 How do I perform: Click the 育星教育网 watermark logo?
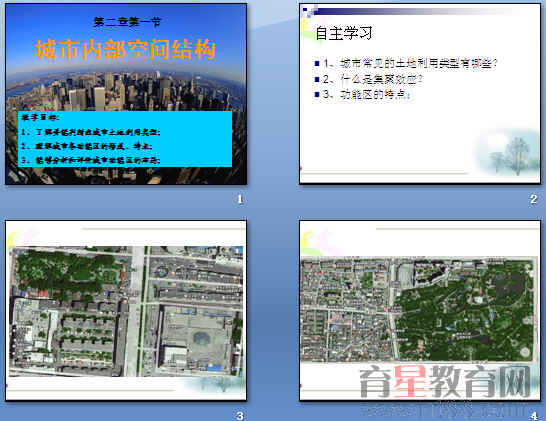(445, 382)
